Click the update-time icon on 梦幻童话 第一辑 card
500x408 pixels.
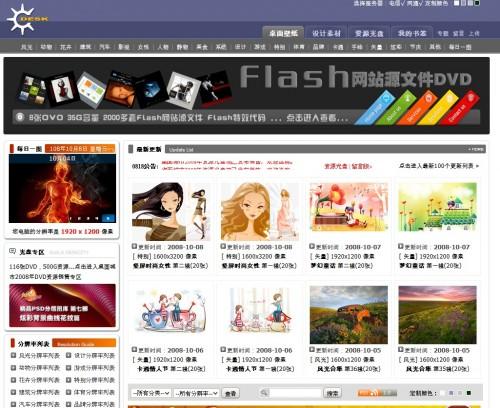tap(401, 246)
